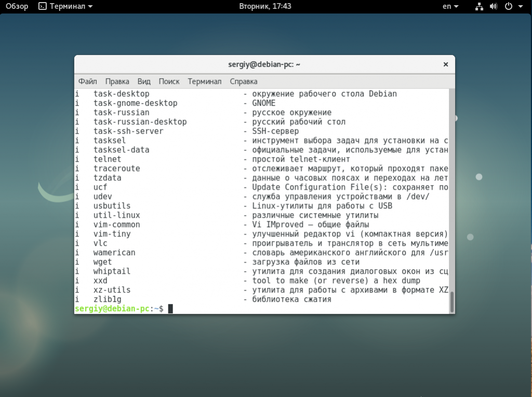Open the Вид menu

point(144,81)
